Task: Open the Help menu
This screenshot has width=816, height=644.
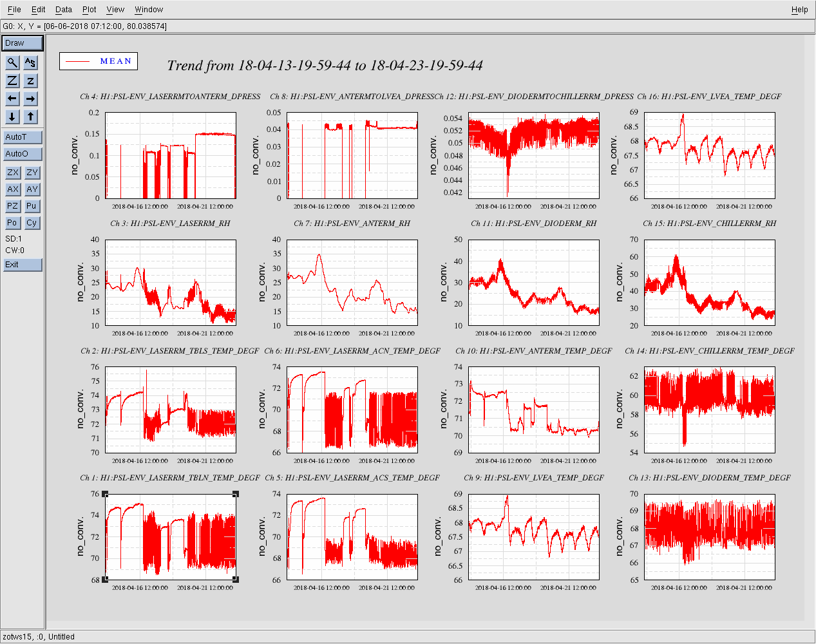Action: (x=799, y=10)
